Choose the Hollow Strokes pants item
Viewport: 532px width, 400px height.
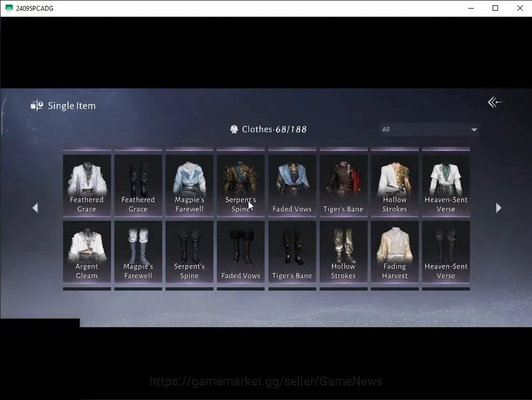click(x=343, y=252)
